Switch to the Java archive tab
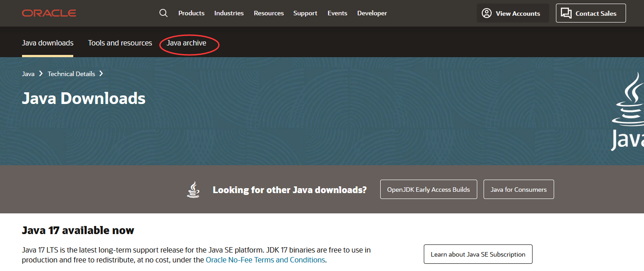 tap(187, 43)
